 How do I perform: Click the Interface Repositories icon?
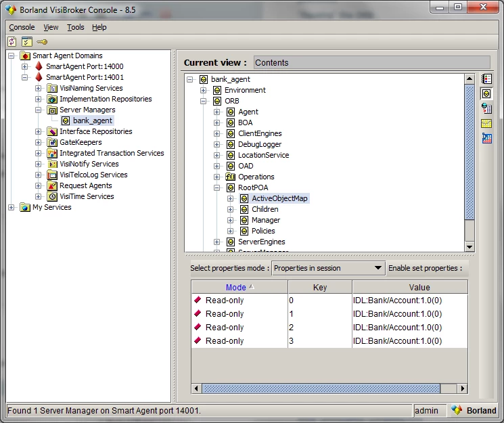tap(52, 131)
